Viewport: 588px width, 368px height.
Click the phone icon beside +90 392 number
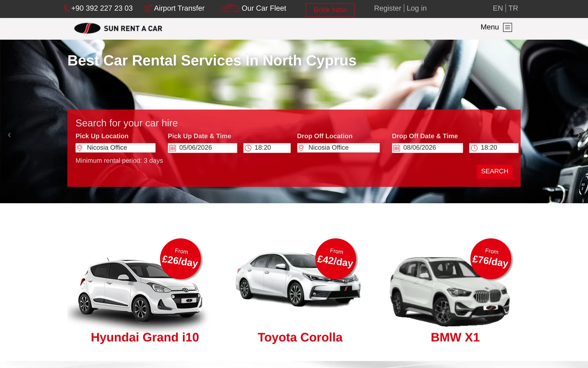[66, 8]
